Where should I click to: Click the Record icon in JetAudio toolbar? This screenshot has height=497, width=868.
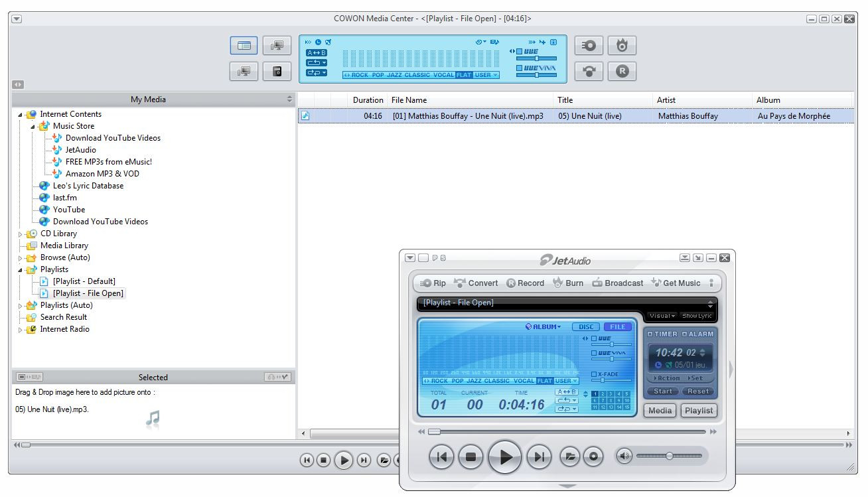(526, 283)
